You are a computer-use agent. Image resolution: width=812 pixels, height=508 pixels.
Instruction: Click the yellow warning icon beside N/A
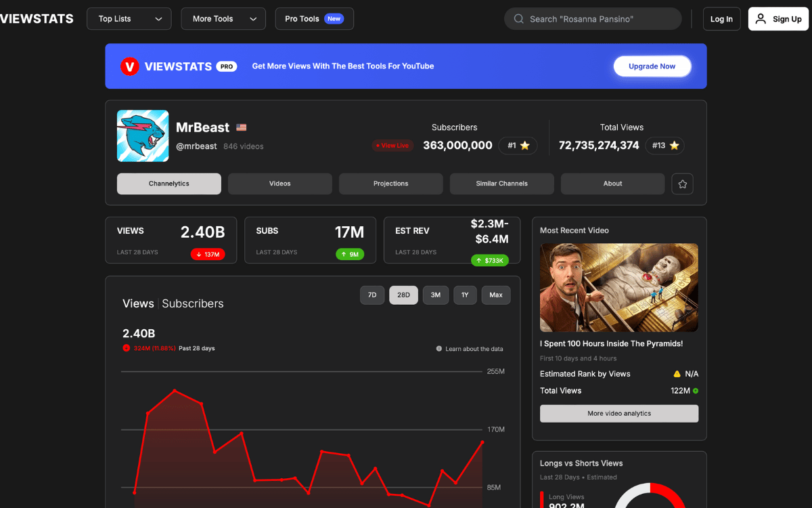click(x=677, y=374)
